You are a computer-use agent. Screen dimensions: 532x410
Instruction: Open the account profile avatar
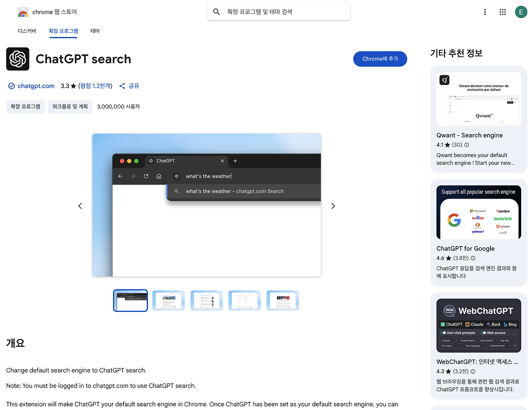coord(521,12)
